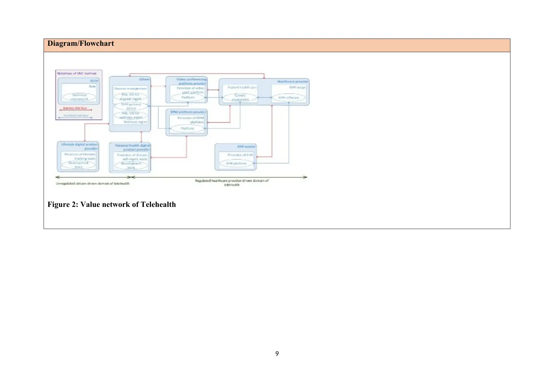Click the Development tools ellipse in the Personal health box
The width and height of the screenshot is (554, 392).
131,166
